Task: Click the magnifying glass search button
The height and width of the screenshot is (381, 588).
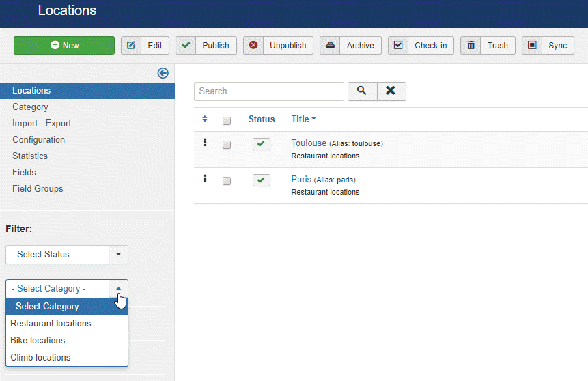Action: 362,91
